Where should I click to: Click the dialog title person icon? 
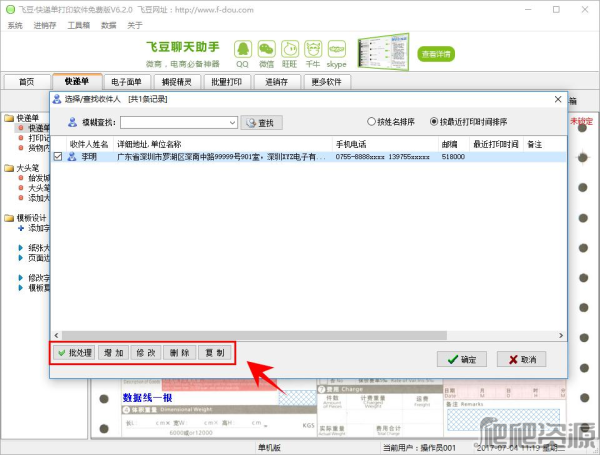tap(57, 99)
